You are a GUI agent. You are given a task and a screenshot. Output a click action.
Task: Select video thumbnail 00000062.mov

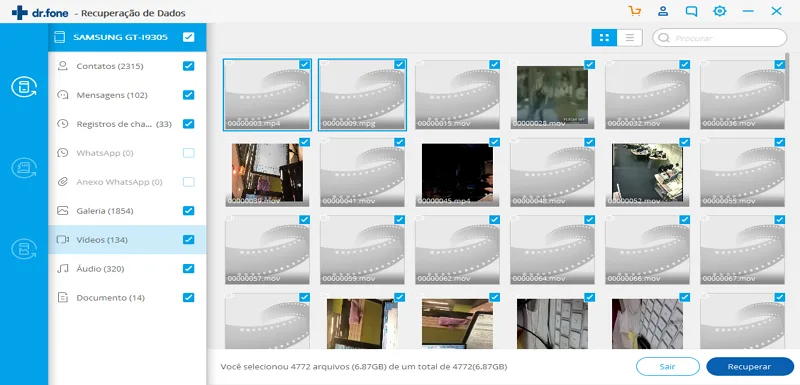point(458,249)
